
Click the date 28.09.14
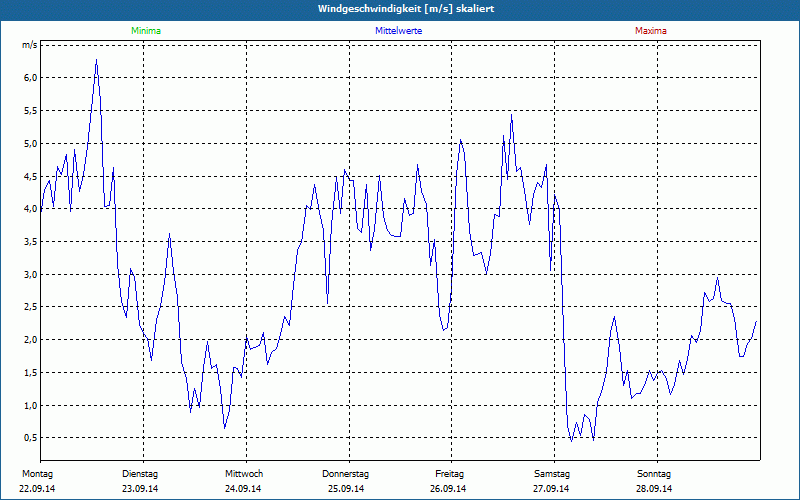pos(654,489)
